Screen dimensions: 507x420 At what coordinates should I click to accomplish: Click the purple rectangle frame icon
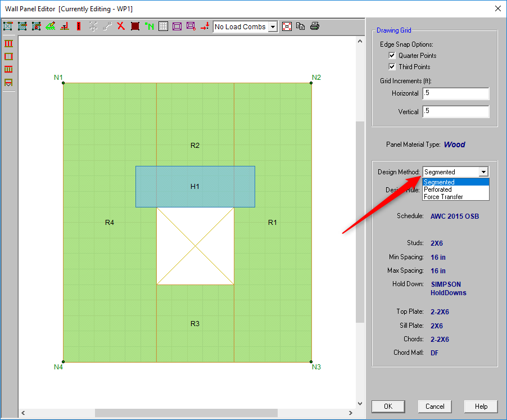177,26
